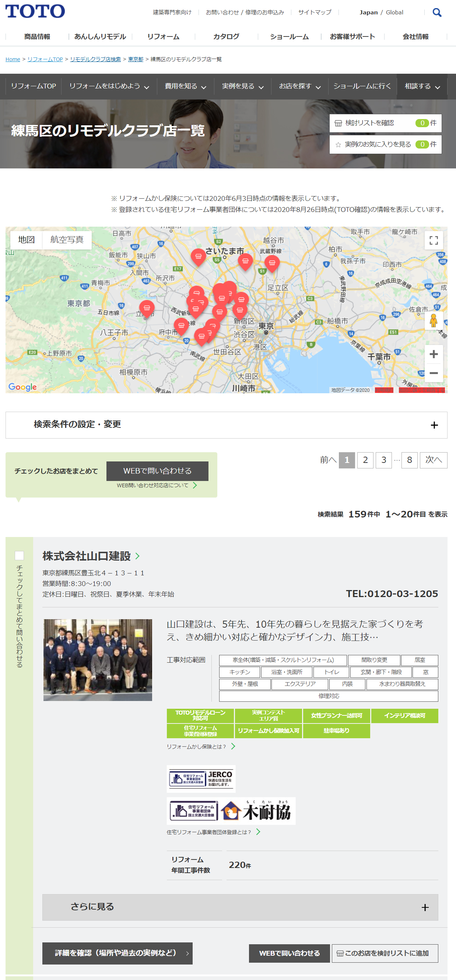Zoom in the map with plus button
This screenshot has width=456, height=980.
tap(434, 354)
